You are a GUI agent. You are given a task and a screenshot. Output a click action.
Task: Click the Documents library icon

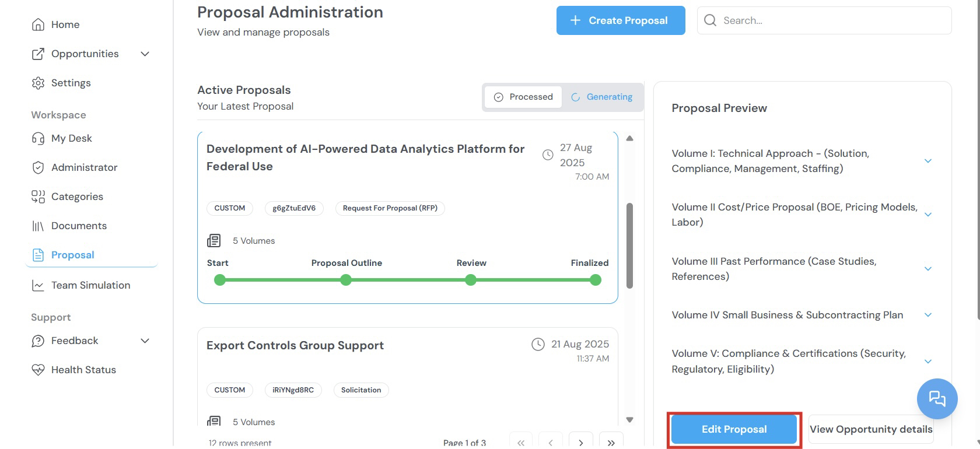pyautogui.click(x=38, y=226)
